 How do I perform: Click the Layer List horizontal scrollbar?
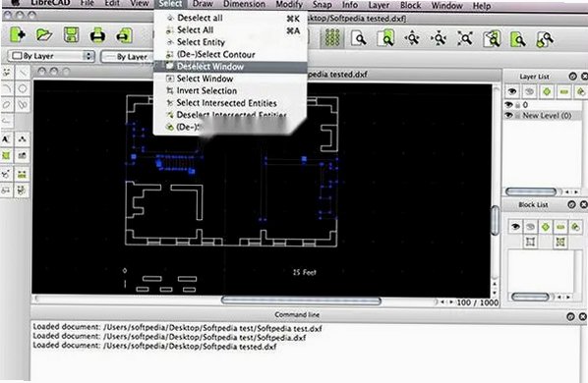(531, 191)
